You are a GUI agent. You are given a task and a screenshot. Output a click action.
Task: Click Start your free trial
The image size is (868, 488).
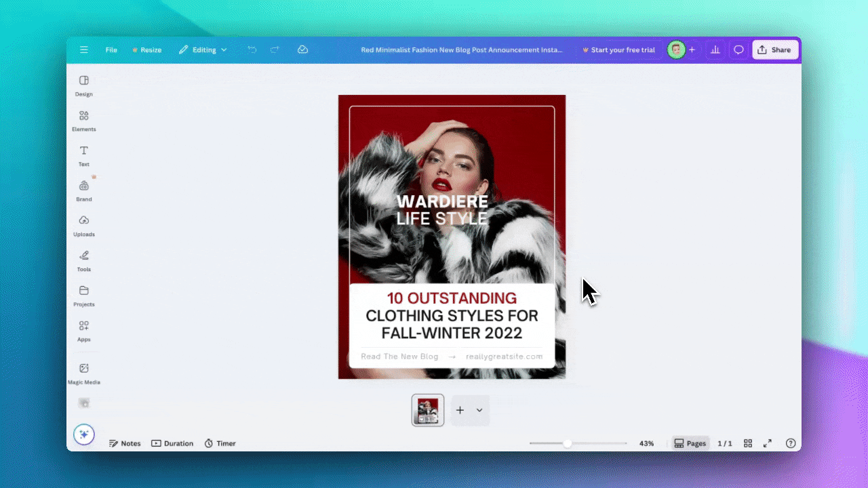tap(618, 50)
